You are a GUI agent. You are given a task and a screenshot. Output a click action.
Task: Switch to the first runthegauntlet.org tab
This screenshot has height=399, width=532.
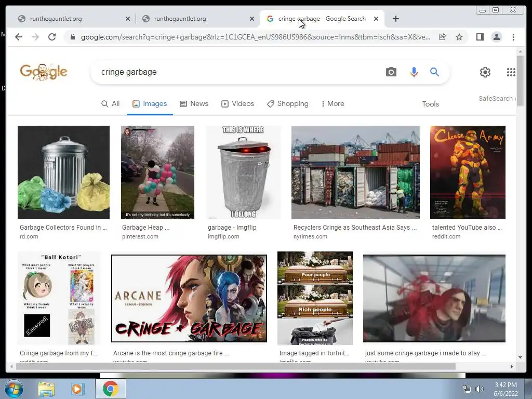coord(71,19)
